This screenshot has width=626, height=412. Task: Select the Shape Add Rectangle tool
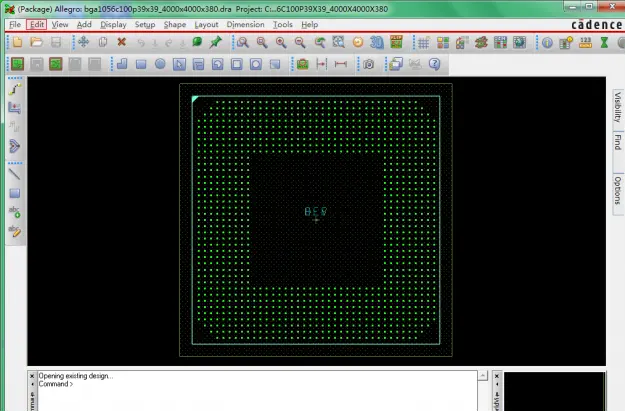pos(141,64)
